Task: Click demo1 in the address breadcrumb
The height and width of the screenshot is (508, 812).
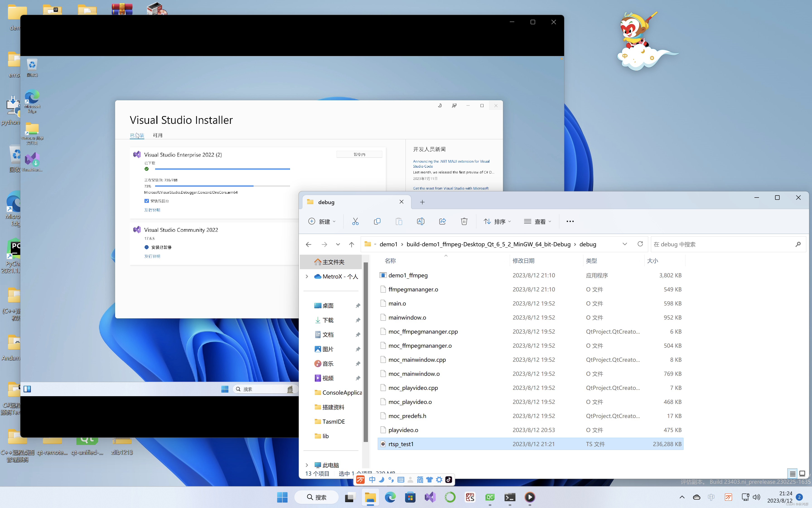Action: click(x=388, y=244)
